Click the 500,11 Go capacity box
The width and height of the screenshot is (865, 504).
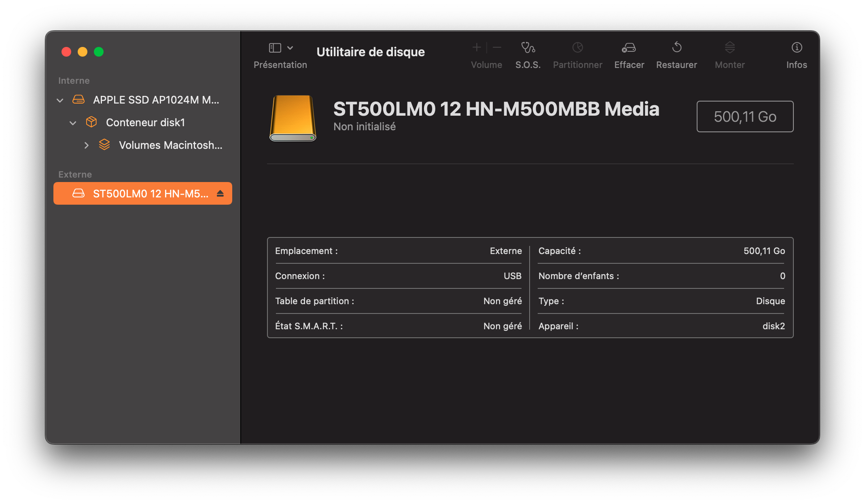pyautogui.click(x=745, y=116)
